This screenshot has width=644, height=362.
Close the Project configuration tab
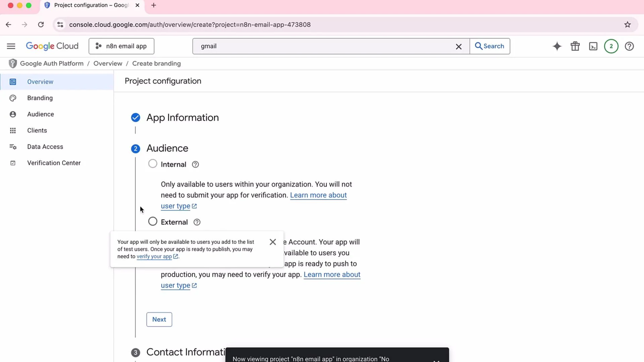click(x=137, y=5)
